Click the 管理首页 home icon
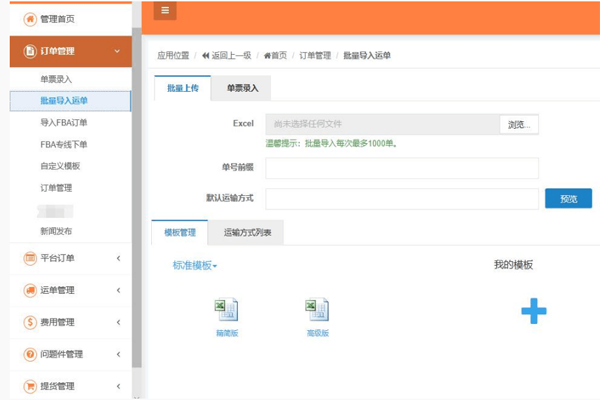This screenshot has height=400, width=600. pos(29,19)
